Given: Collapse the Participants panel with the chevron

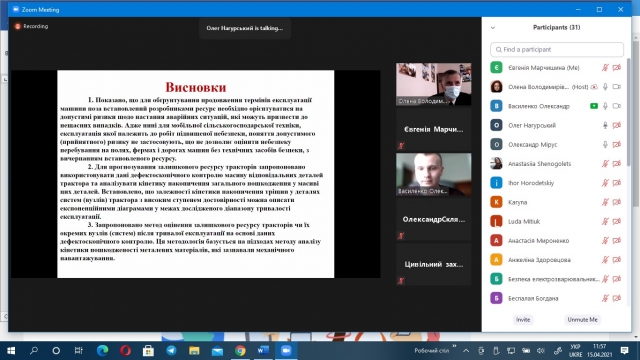Looking at the screenshot, I should pyautogui.click(x=493, y=28).
